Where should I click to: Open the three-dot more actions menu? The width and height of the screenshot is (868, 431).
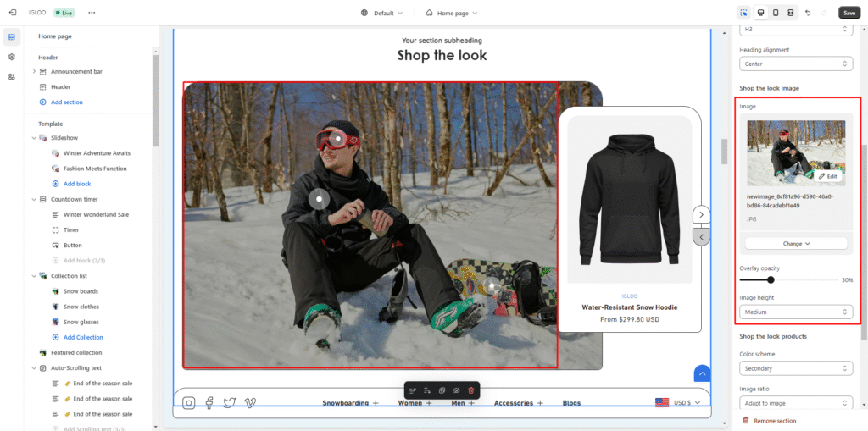[x=92, y=13]
